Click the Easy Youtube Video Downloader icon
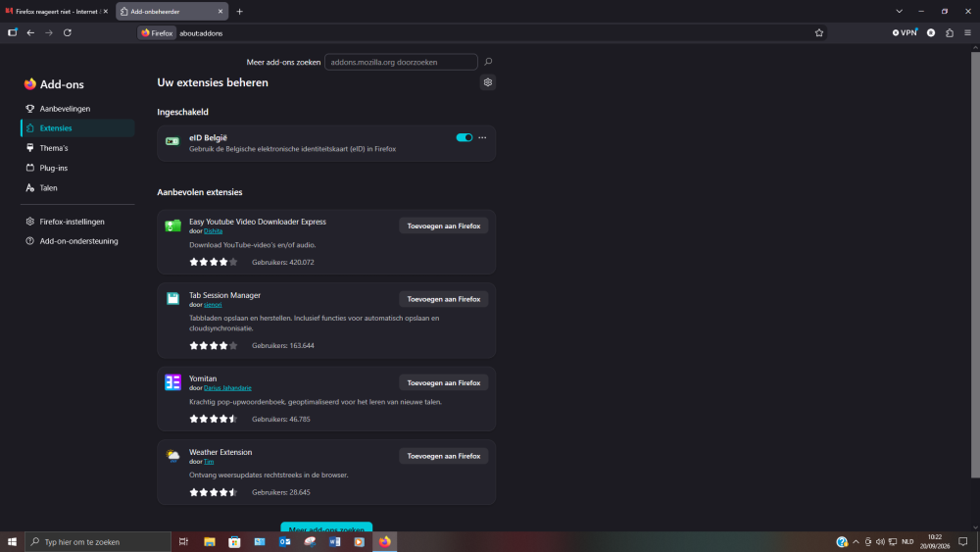980x552 pixels. tap(172, 226)
